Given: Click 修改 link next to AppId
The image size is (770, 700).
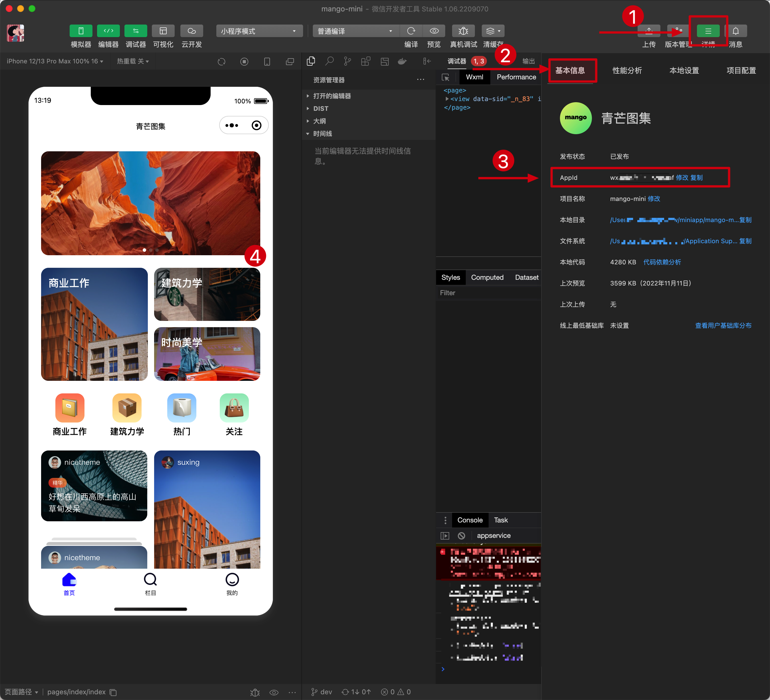Looking at the screenshot, I should [x=682, y=178].
